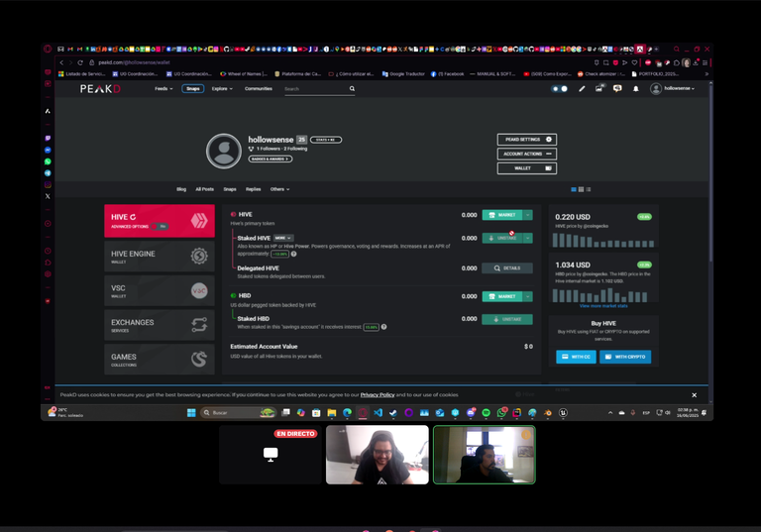Open Spotify from taskbar

tap(486, 412)
